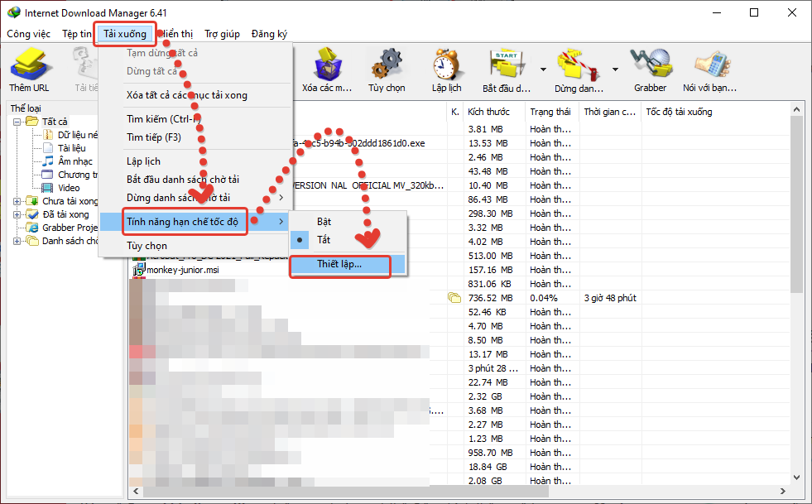Click the 2.32 GB size cell
The image size is (812, 504).
[x=485, y=396]
